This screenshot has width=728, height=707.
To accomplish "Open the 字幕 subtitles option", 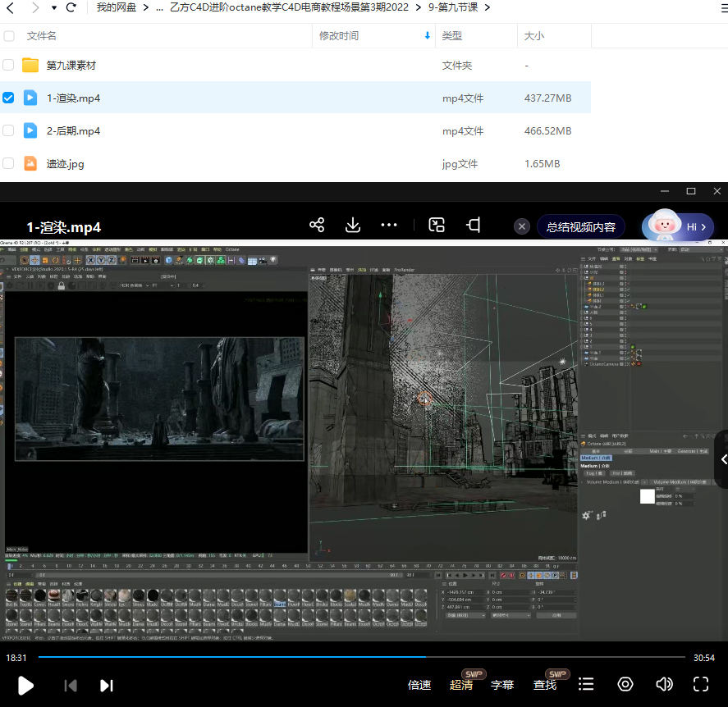I will coord(502,685).
